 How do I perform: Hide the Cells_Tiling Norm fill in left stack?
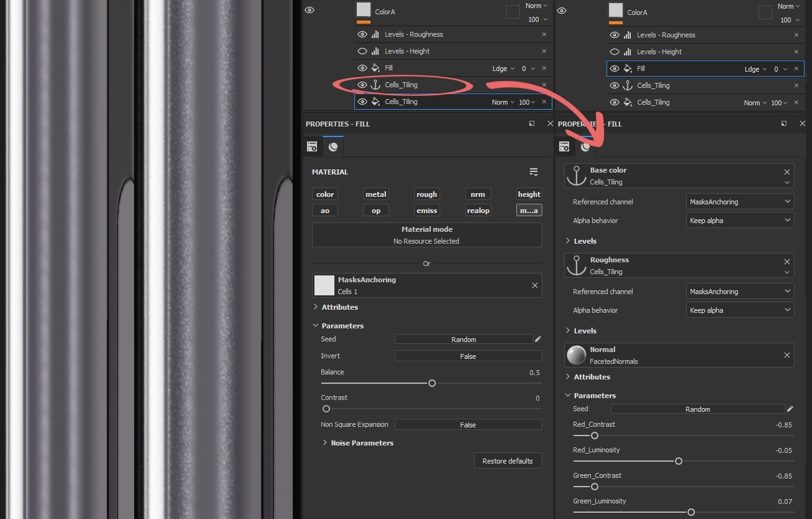pyautogui.click(x=362, y=102)
